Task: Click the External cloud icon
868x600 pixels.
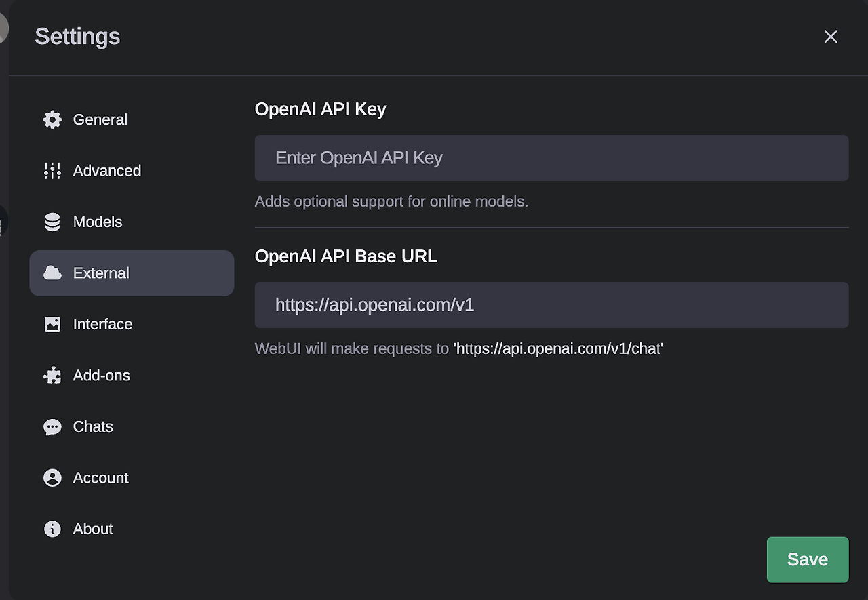Action: [52, 273]
